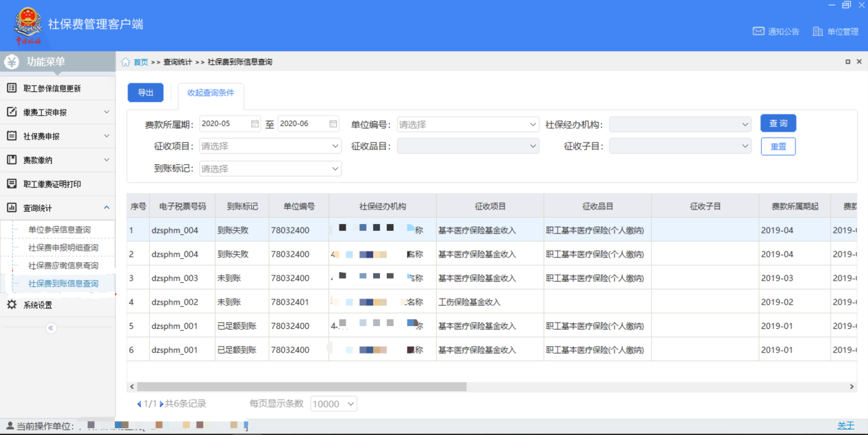Click the 关于 link
This screenshot has height=435, width=868.
point(846,425)
